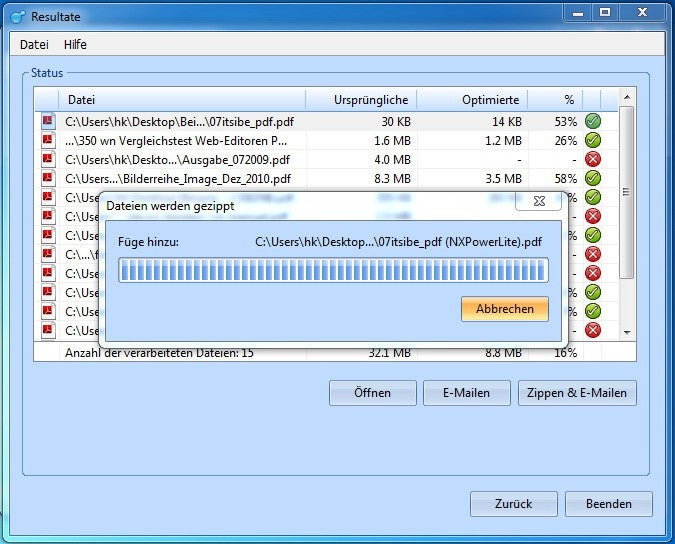Select file row C:\Users\hk\Desktop\Bei...\07itsibe_pdf.pdf

(x=326, y=122)
